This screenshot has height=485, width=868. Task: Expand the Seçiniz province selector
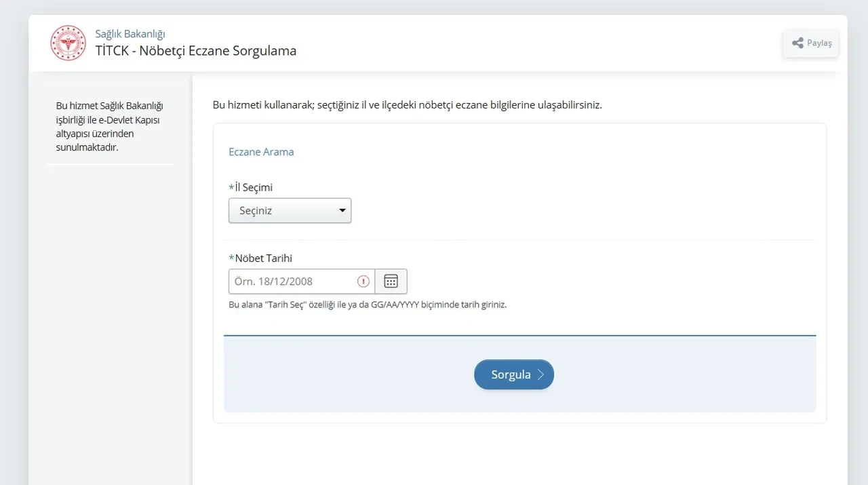click(290, 210)
